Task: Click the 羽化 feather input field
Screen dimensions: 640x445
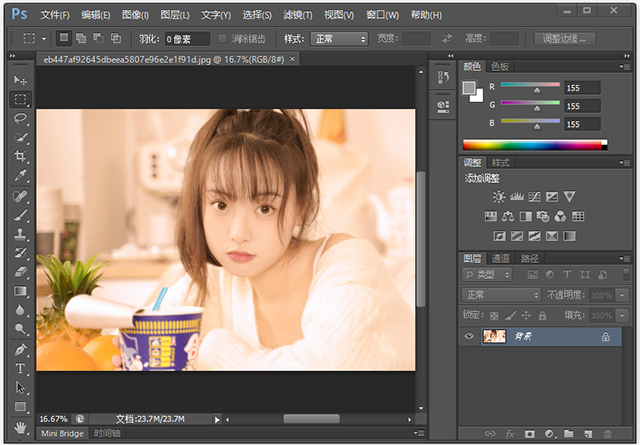Action: pos(187,39)
